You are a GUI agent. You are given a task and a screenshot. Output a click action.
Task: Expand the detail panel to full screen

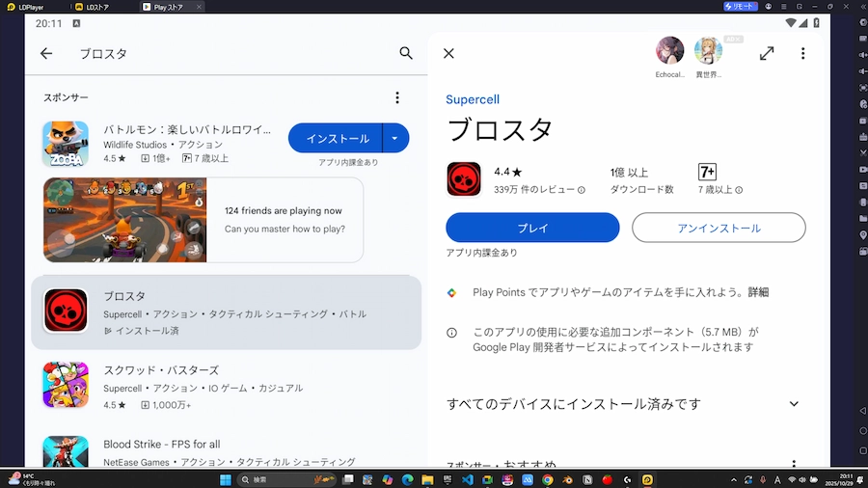pos(767,54)
